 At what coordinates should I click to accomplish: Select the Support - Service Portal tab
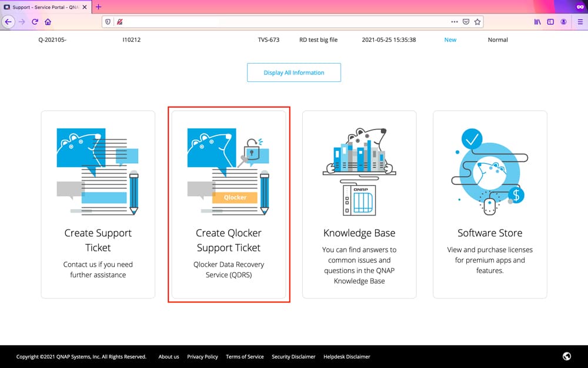46,6
